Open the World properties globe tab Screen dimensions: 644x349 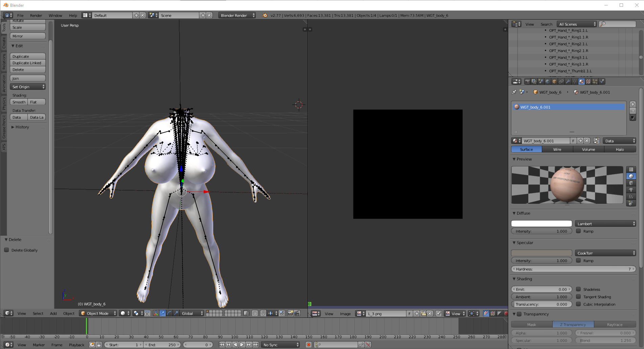tap(548, 82)
